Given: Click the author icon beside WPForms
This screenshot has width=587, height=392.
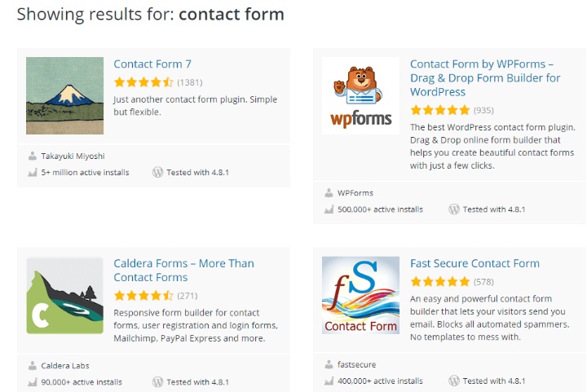Looking at the screenshot, I should coord(329,193).
